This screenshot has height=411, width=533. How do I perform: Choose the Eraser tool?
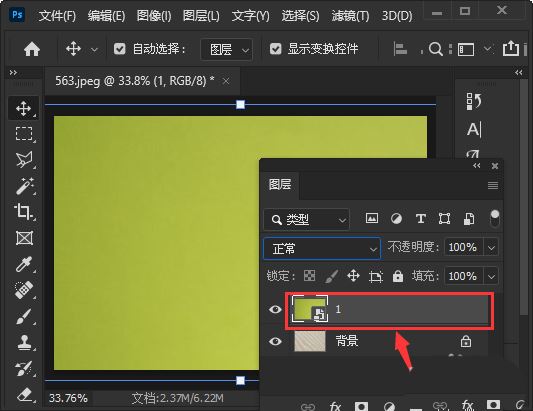23,394
